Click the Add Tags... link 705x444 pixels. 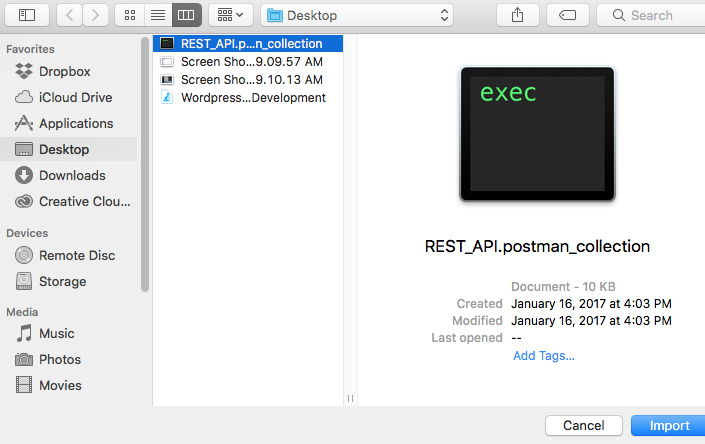544,355
